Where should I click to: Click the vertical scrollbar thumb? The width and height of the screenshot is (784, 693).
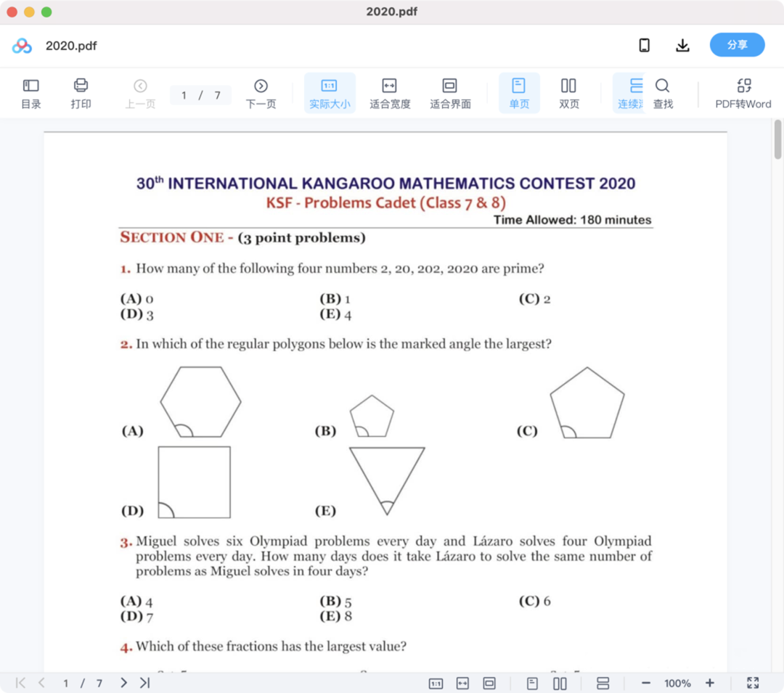(x=777, y=139)
